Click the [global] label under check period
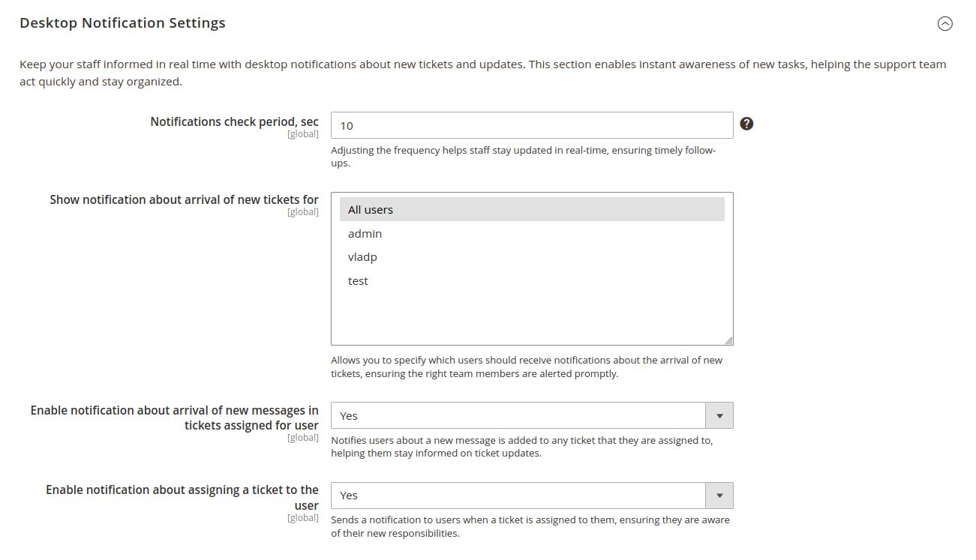The width and height of the screenshot is (976, 560). [x=302, y=133]
